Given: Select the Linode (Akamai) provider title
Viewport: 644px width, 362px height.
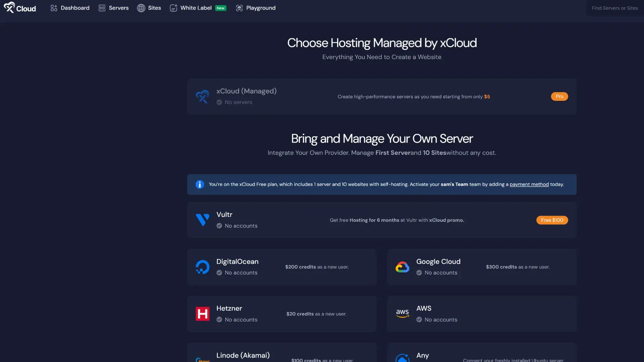Looking at the screenshot, I should (x=243, y=355).
